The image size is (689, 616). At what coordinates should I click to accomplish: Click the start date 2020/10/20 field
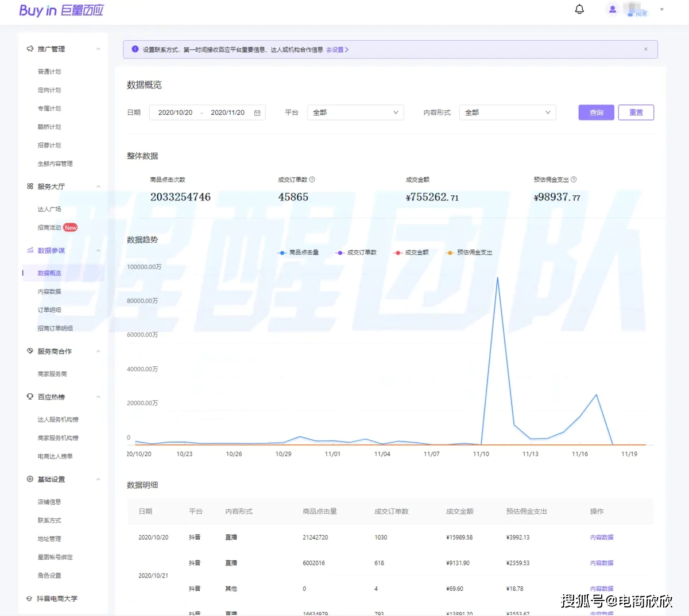point(175,113)
